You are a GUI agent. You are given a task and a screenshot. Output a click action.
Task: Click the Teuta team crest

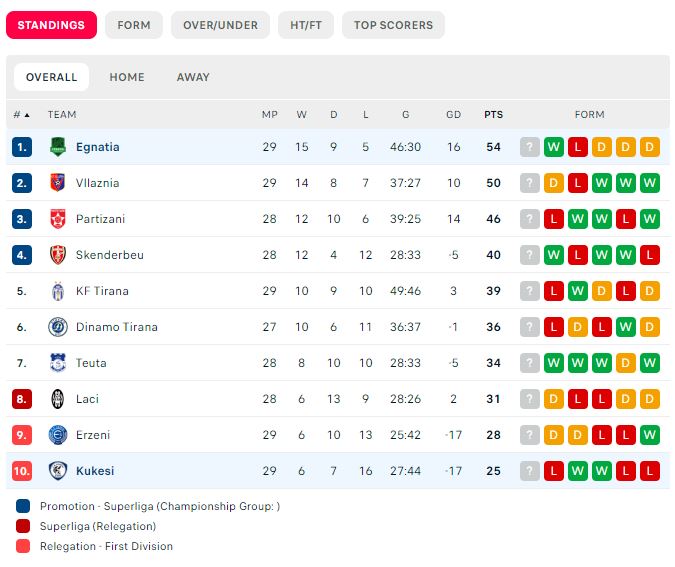coord(58,363)
